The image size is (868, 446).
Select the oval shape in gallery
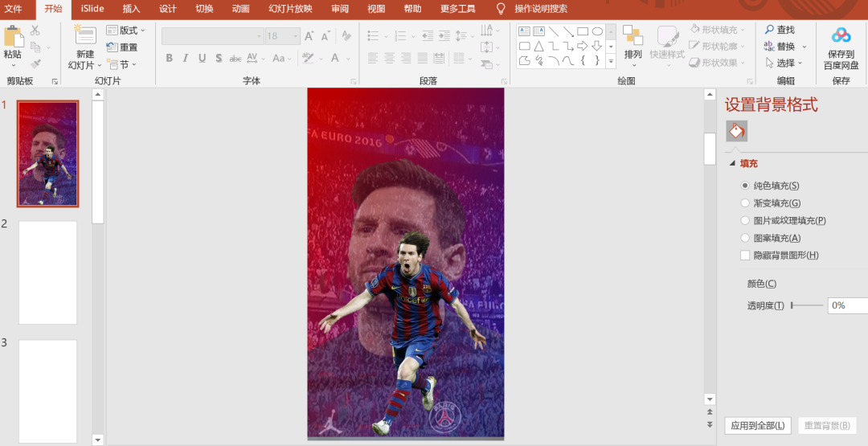tap(597, 31)
